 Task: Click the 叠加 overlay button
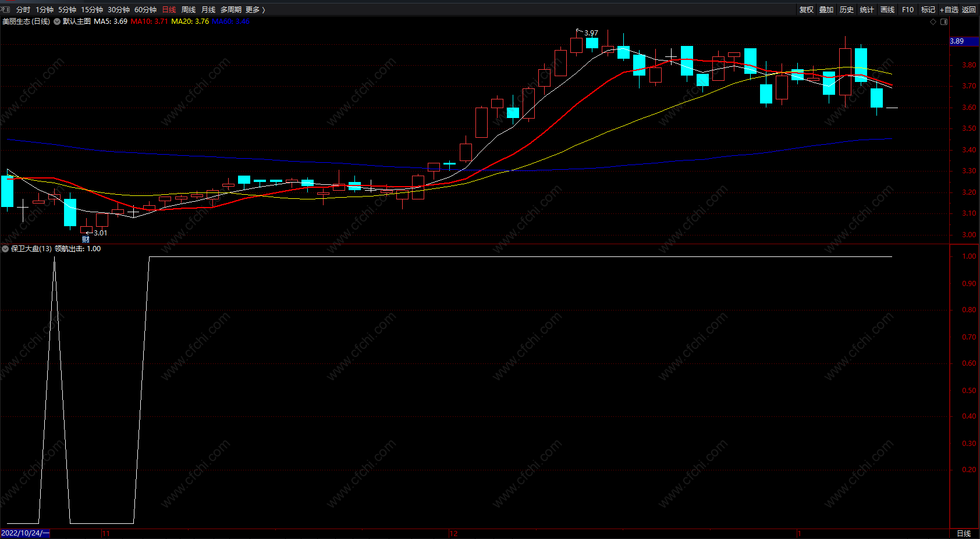pos(826,10)
